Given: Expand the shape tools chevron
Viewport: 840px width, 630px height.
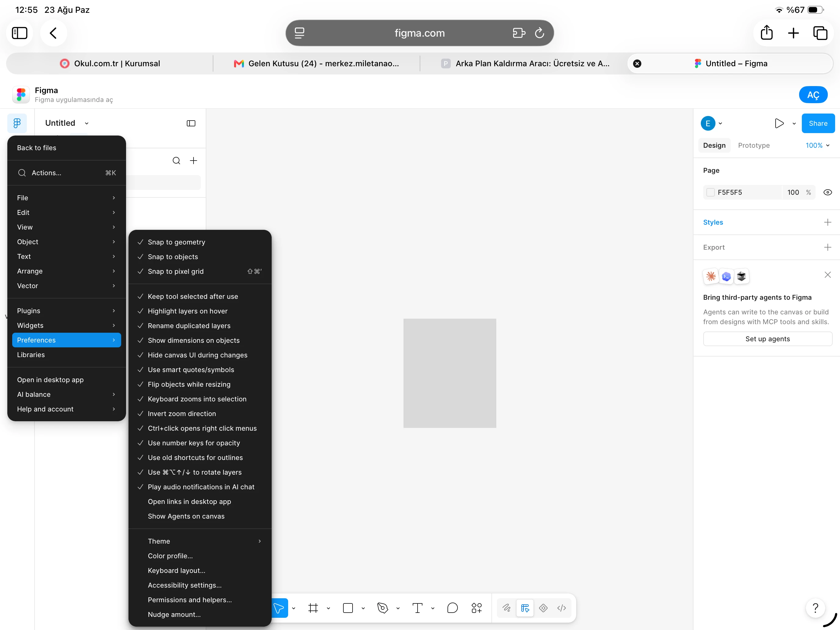Looking at the screenshot, I should tap(363, 608).
